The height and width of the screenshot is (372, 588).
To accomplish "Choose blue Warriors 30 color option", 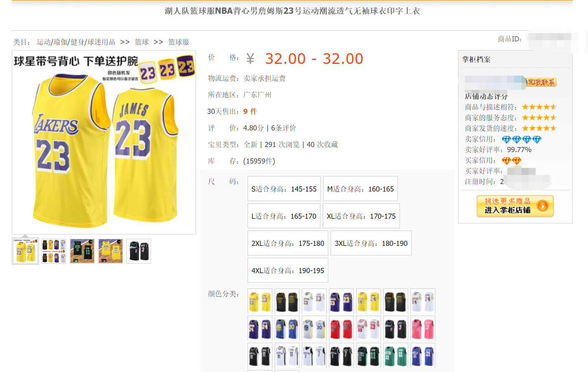I will (x=287, y=328).
